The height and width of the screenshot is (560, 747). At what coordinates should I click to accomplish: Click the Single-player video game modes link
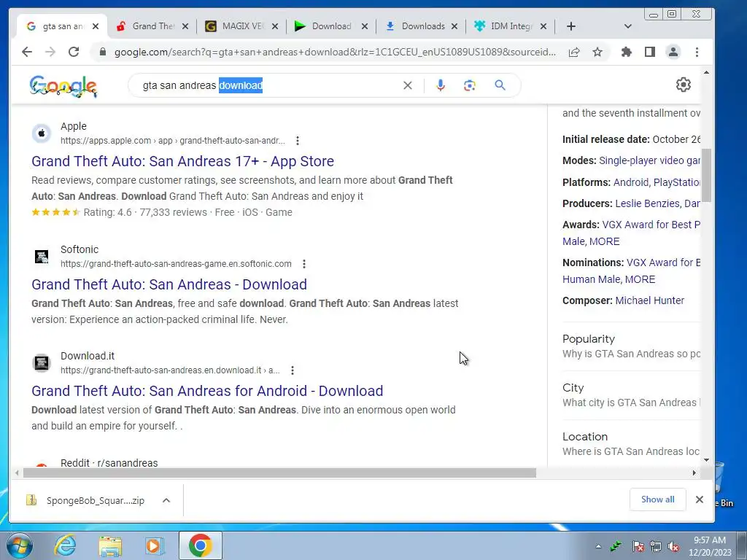pos(649,160)
